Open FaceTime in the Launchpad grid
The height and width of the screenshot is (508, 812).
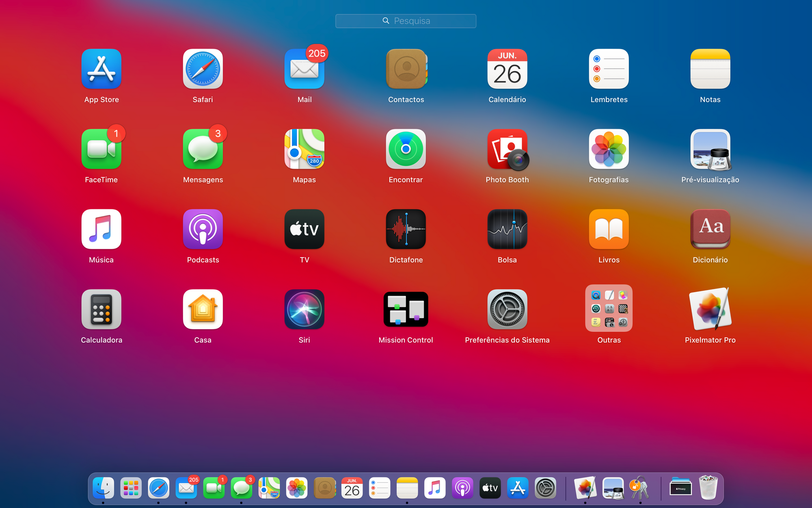pyautogui.click(x=101, y=149)
